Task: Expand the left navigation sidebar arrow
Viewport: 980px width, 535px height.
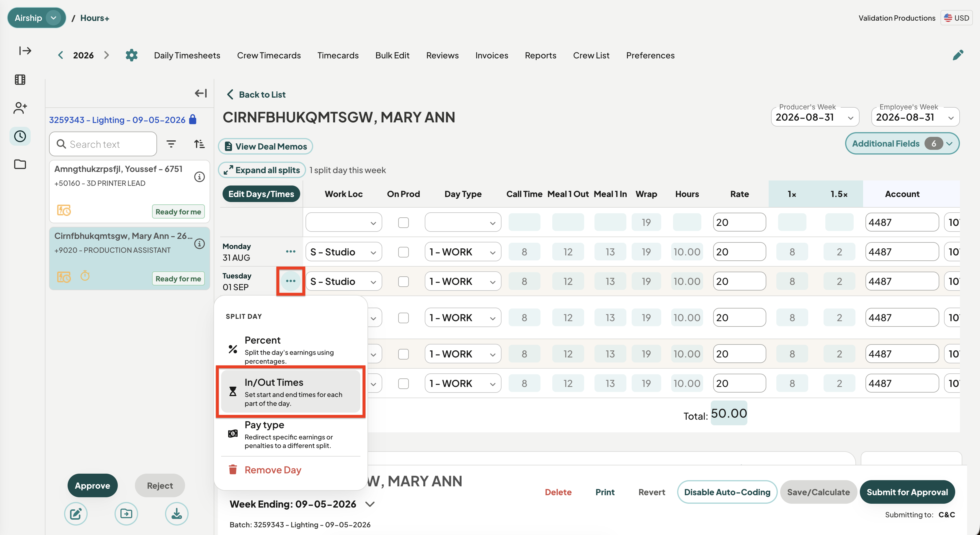Action: pyautogui.click(x=25, y=50)
